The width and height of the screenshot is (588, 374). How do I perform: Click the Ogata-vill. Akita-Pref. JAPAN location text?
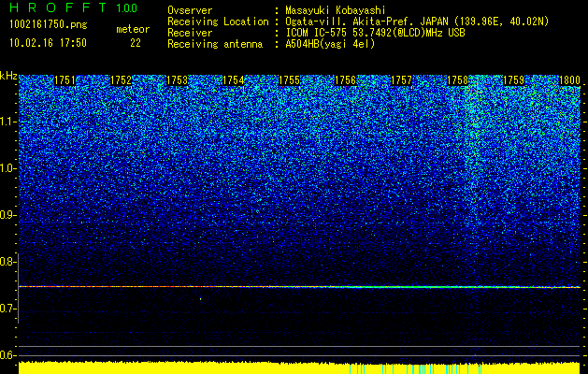[x=417, y=22]
